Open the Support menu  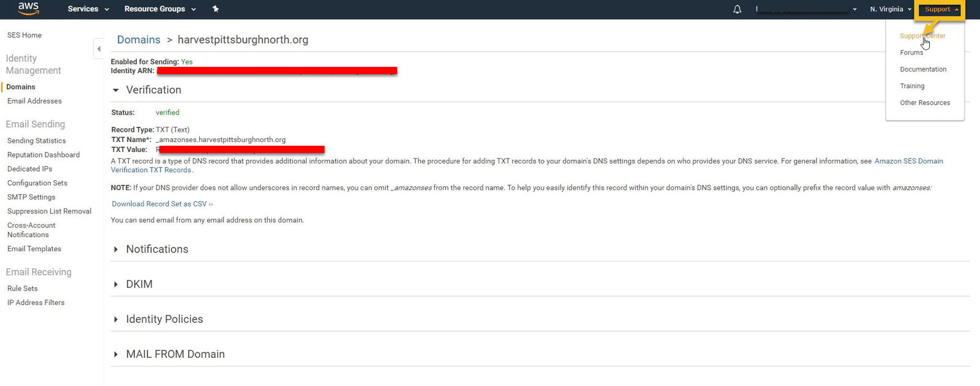click(x=940, y=9)
